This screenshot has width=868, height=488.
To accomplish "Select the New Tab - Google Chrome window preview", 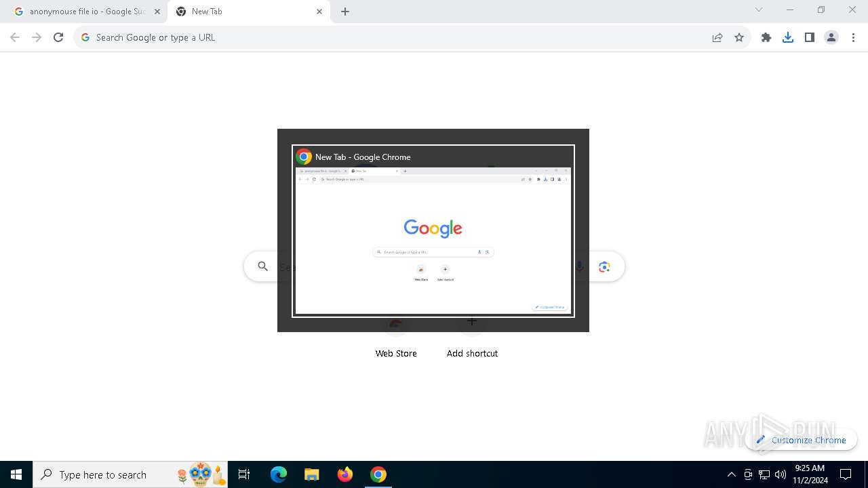I will [x=433, y=231].
